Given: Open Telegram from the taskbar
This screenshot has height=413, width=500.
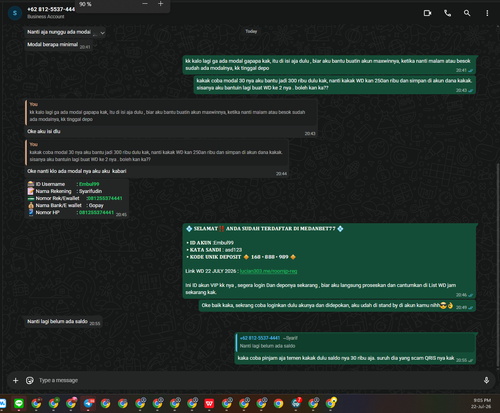Looking at the screenshot, I should 88,403.
